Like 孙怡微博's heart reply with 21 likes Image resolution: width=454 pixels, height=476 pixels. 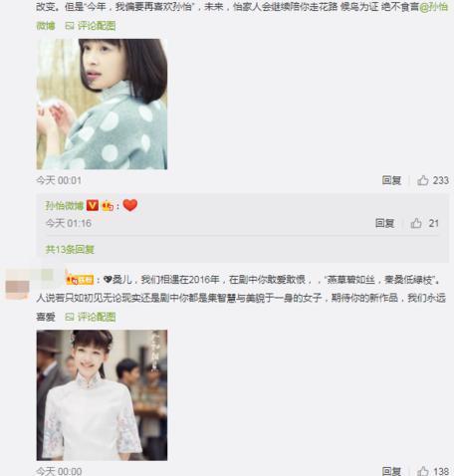point(416,223)
